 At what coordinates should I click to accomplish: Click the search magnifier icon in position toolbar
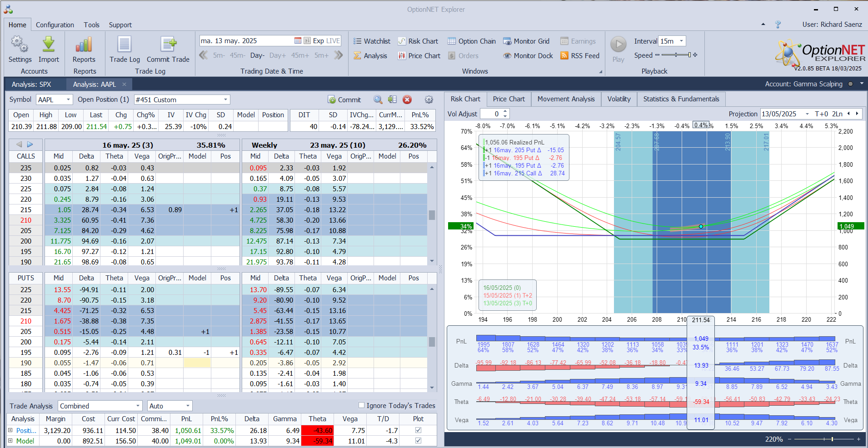pos(378,100)
